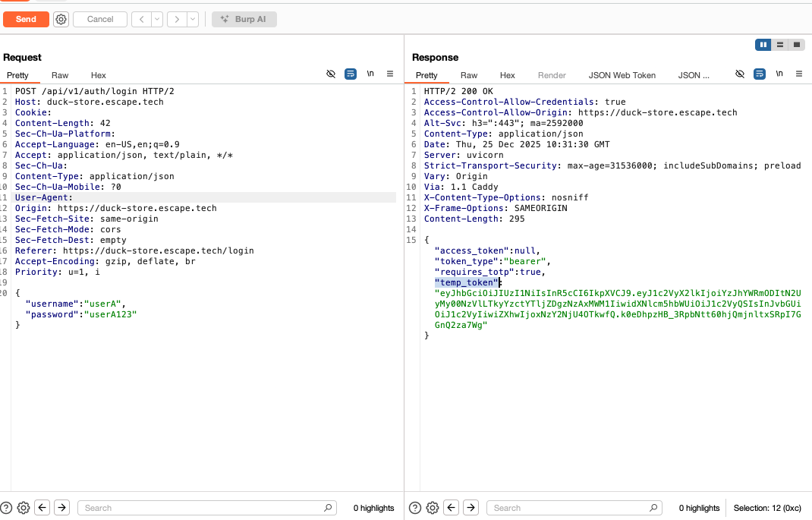Select the single combined view layout
Screen dimensions: 812x520
point(797,45)
